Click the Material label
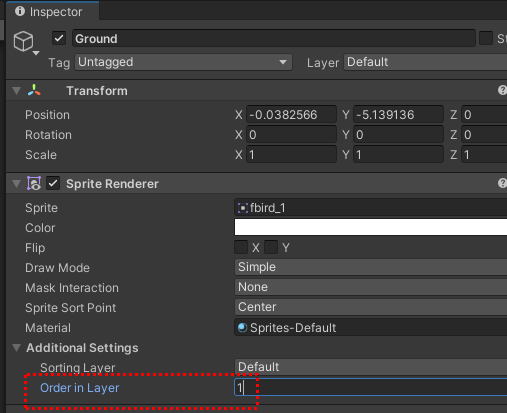 tap(48, 328)
